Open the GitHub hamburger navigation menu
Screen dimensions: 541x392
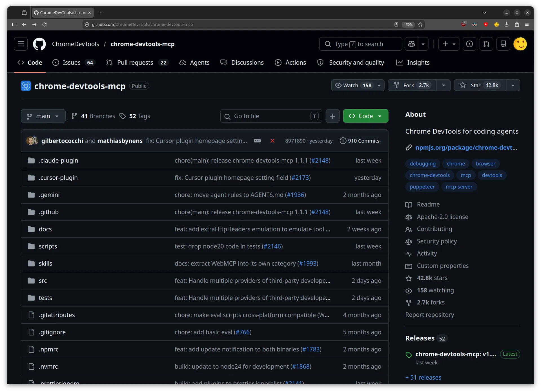(21, 44)
